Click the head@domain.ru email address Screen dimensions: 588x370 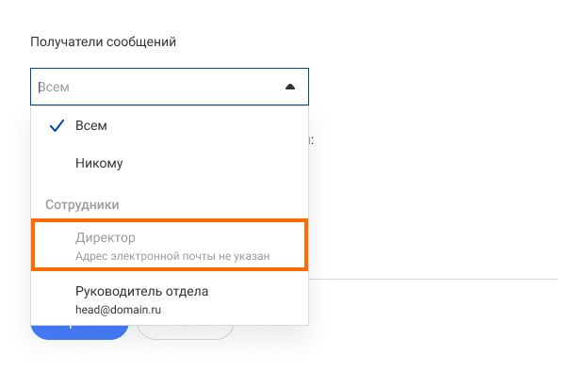pyautogui.click(x=118, y=310)
